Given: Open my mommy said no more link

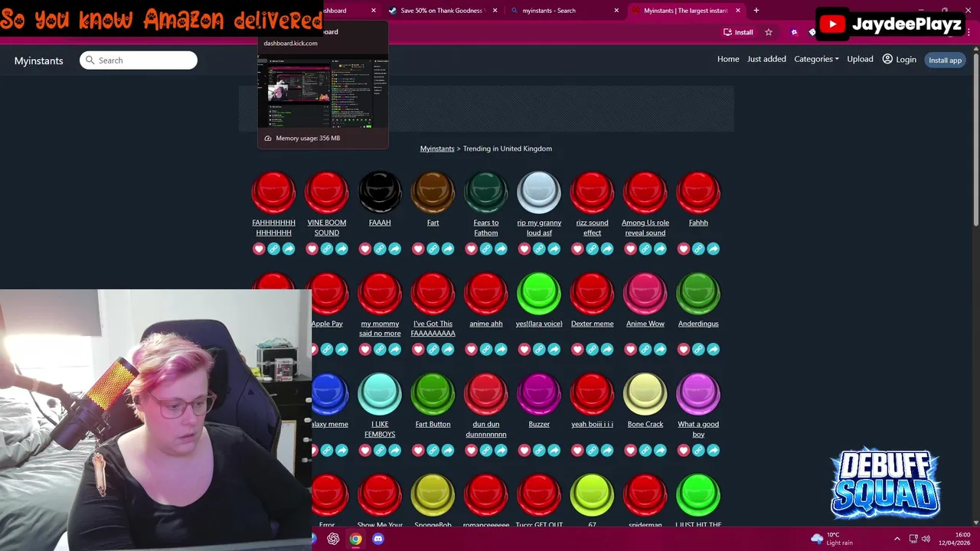Looking at the screenshot, I should pos(380,328).
